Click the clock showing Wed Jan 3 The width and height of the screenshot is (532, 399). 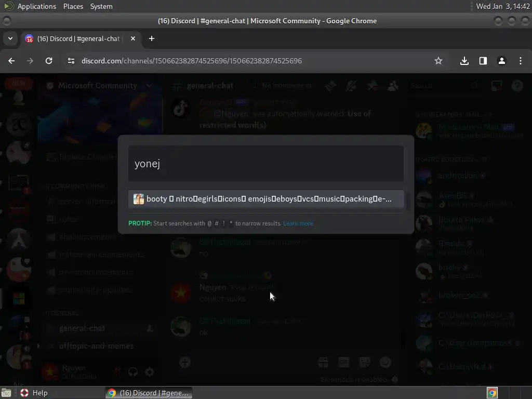point(503,6)
